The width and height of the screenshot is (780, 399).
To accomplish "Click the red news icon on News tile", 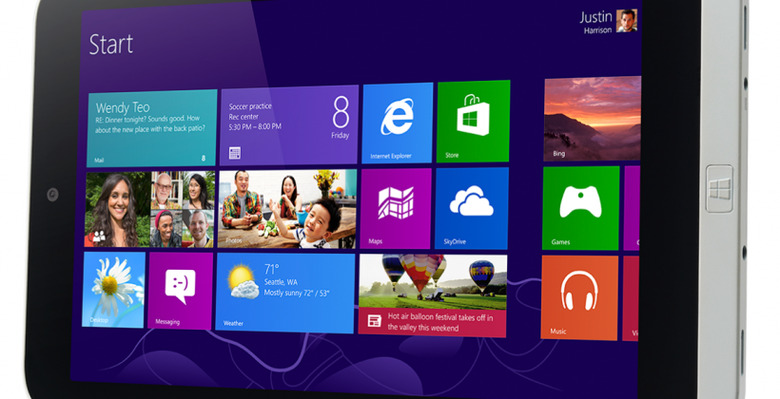I will click(x=374, y=321).
